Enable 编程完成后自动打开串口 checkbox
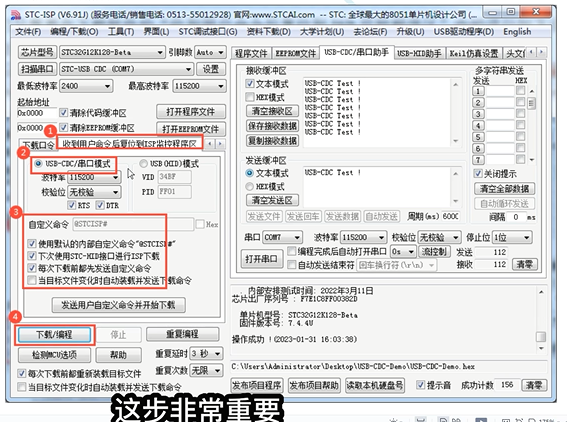 coord(291,251)
